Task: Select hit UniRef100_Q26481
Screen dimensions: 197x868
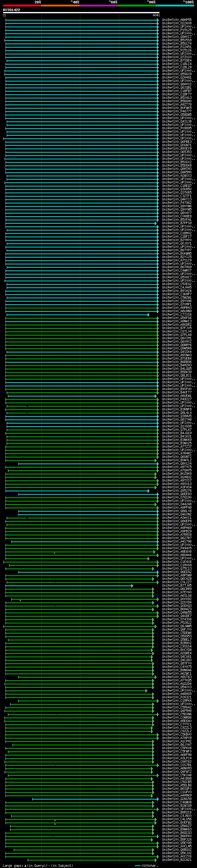Action: click(x=177, y=78)
